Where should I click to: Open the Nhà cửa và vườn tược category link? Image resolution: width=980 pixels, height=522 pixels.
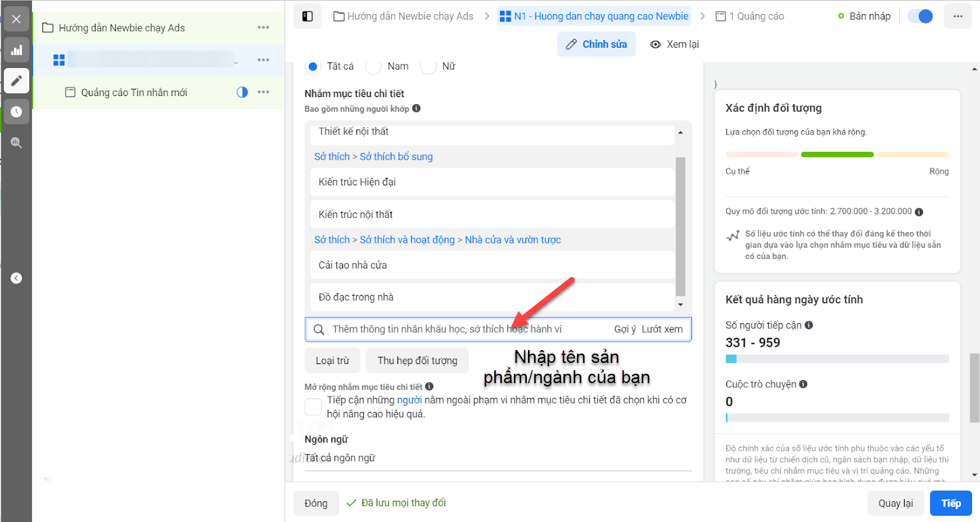(x=513, y=240)
